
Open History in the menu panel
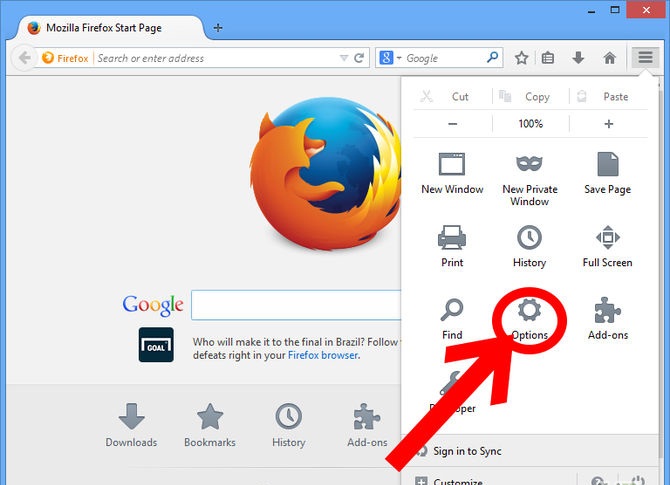(529, 247)
